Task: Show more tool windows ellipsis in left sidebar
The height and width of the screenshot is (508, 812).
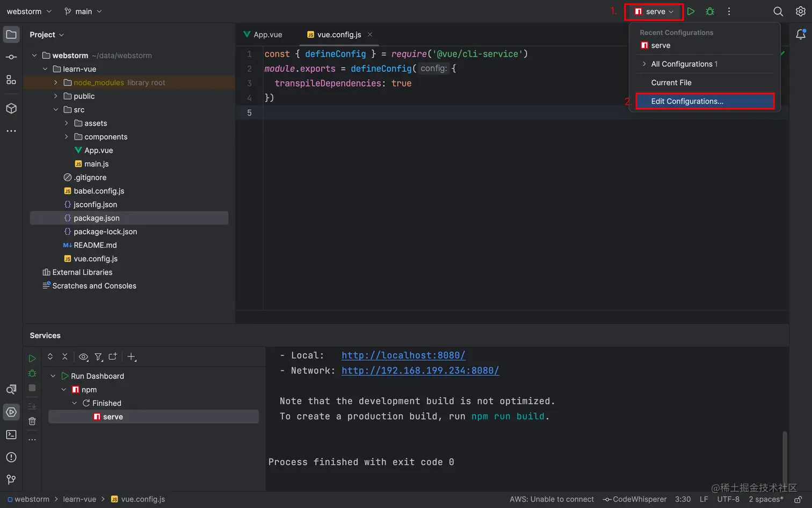Action: [x=11, y=131]
